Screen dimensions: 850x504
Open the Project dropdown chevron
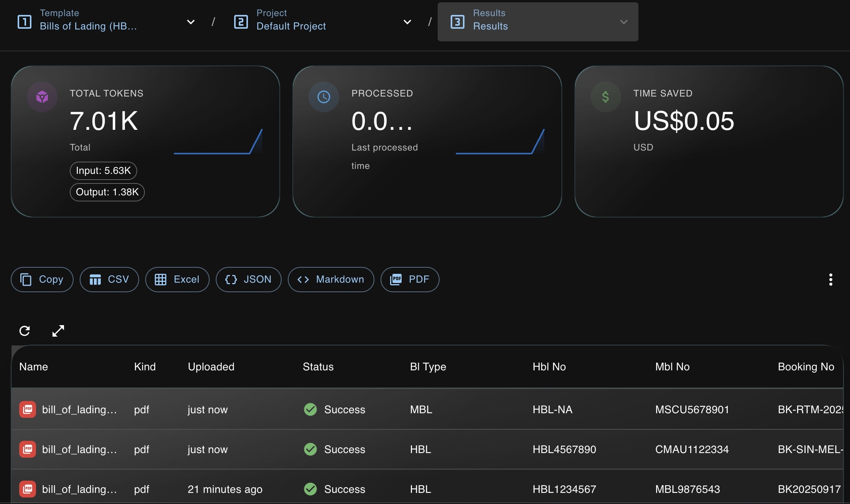pos(407,22)
